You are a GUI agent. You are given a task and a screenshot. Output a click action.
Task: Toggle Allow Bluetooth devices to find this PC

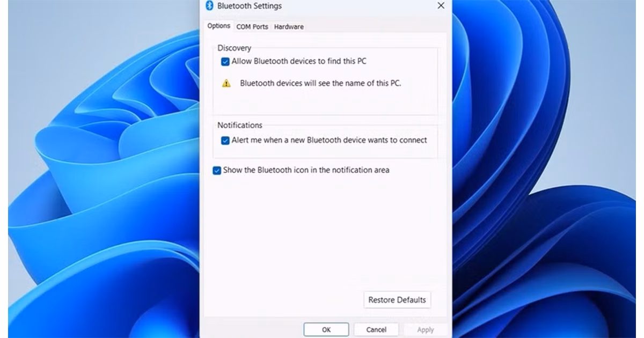pos(225,62)
